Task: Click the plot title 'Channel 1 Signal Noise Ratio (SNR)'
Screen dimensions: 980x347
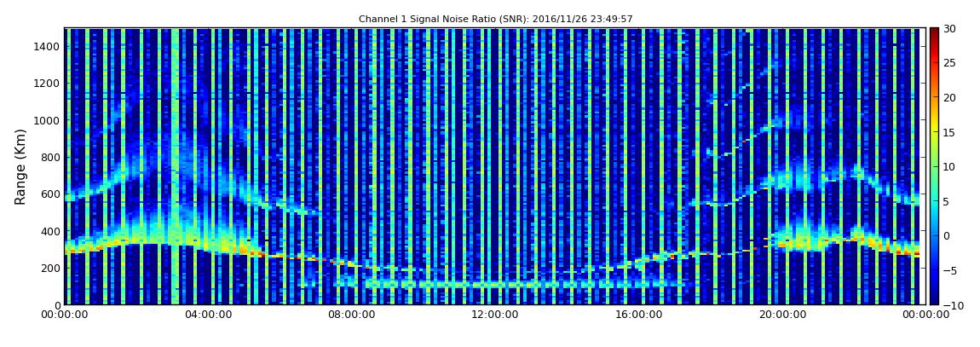Action: 495,20
